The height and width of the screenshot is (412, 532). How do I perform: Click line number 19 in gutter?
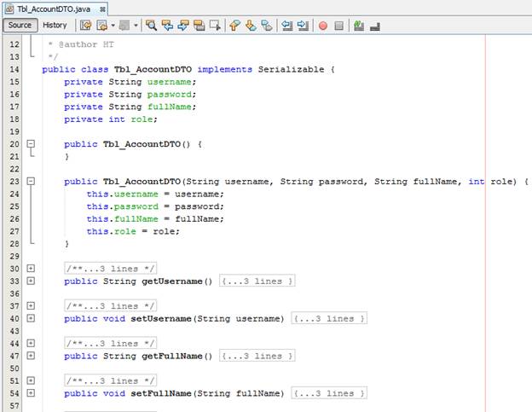[x=14, y=131]
